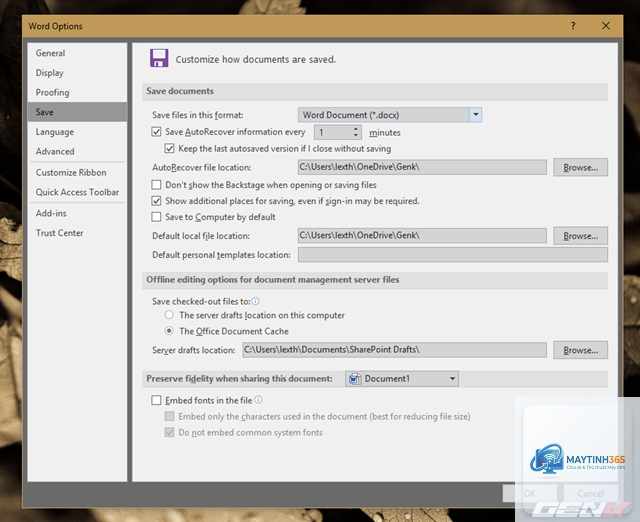Browse for AutoRecover file location
The height and width of the screenshot is (522, 640).
pyautogui.click(x=580, y=167)
